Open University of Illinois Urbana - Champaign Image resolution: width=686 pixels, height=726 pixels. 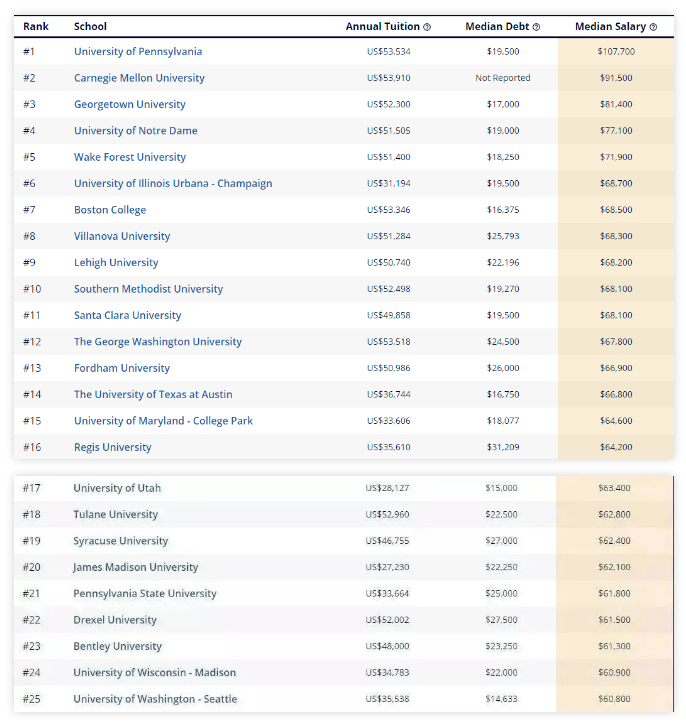(x=173, y=183)
